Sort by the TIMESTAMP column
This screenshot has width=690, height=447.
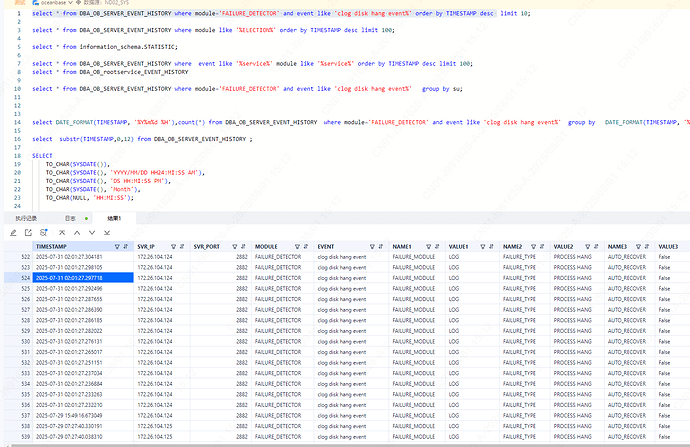[126, 247]
